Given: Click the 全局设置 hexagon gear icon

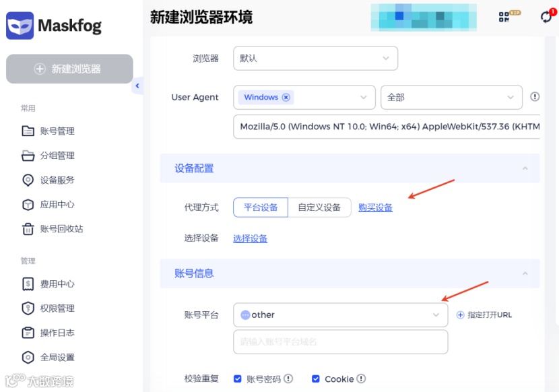Looking at the screenshot, I should click(x=28, y=357).
